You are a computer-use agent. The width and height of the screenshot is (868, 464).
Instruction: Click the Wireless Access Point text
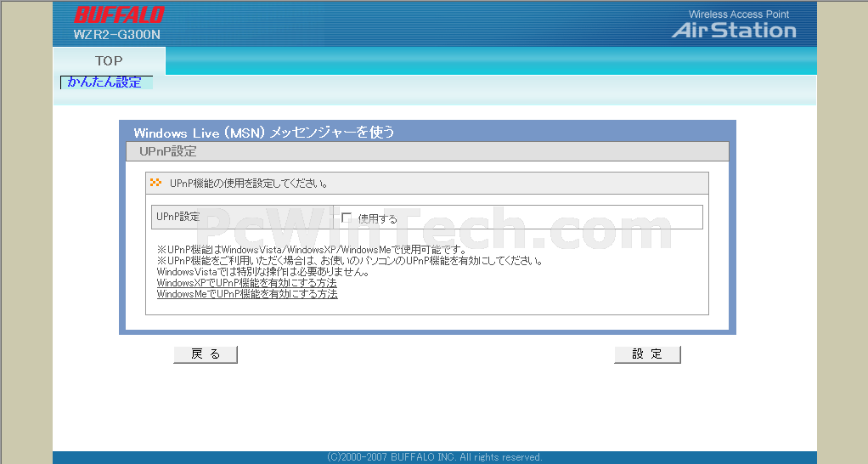click(x=738, y=14)
